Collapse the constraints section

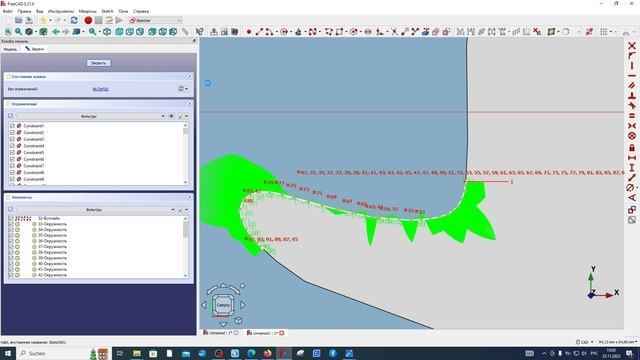pyautogui.click(x=190, y=104)
